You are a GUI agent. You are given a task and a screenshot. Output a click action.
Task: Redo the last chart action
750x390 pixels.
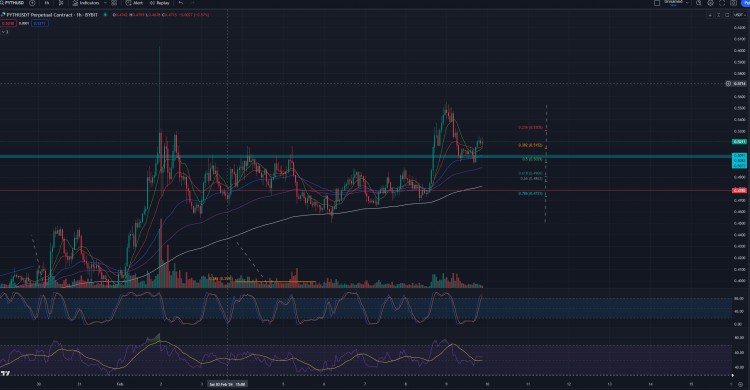tap(192, 3)
